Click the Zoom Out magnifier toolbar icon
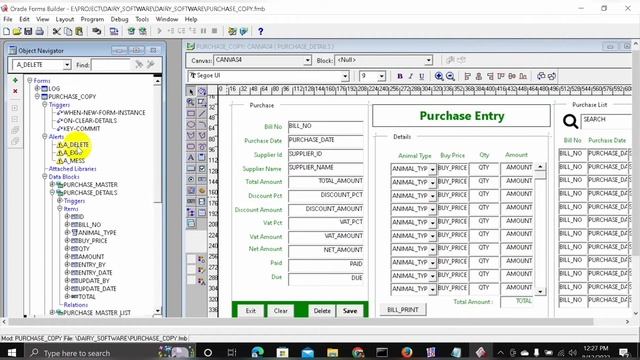This screenshot has width=640, height=360. point(450,76)
